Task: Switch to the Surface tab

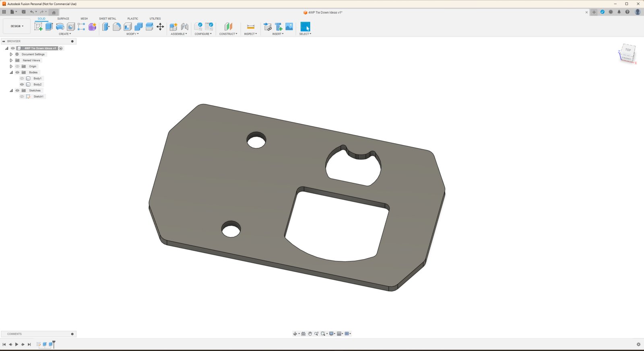Action: (x=63, y=18)
